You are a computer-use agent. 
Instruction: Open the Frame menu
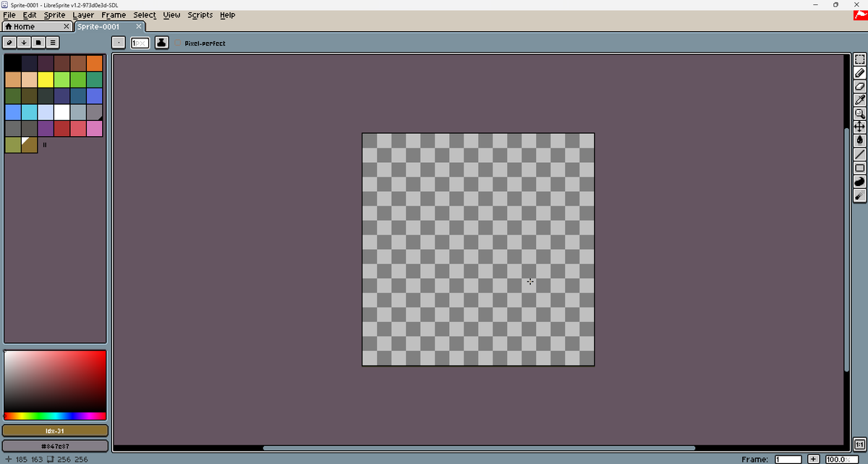114,14
